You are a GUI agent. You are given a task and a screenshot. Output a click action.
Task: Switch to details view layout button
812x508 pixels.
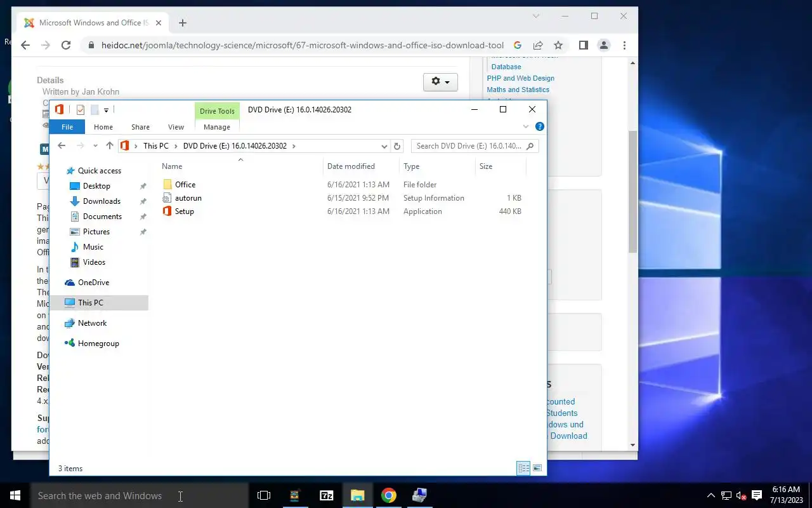[x=524, y=469]
